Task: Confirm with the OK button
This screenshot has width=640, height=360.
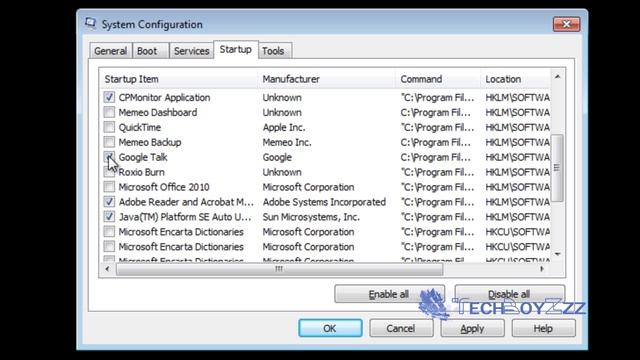Action: point(330,328)
